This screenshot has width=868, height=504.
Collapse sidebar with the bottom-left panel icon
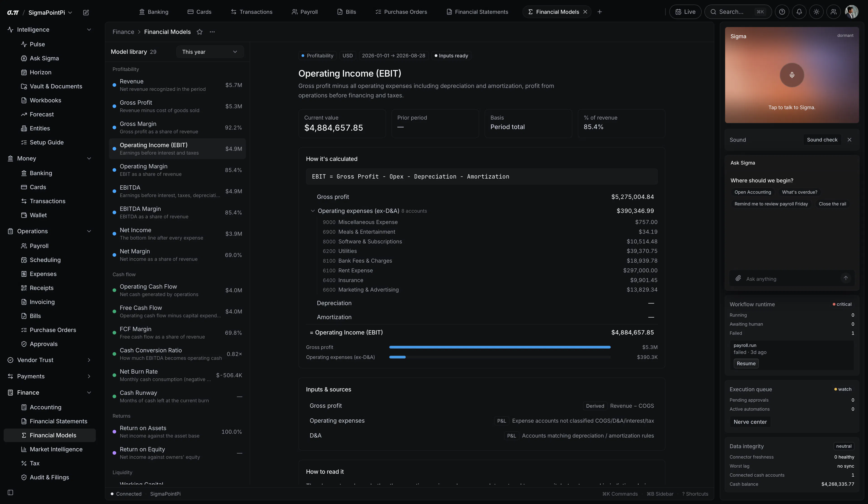pyautogui.click(x=10, y=492)
